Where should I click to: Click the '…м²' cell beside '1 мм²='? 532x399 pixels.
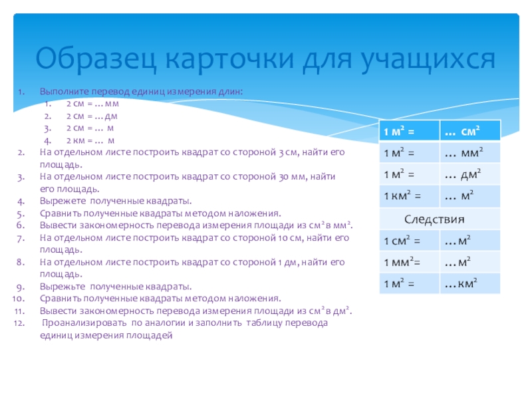[x=470, y=262]
